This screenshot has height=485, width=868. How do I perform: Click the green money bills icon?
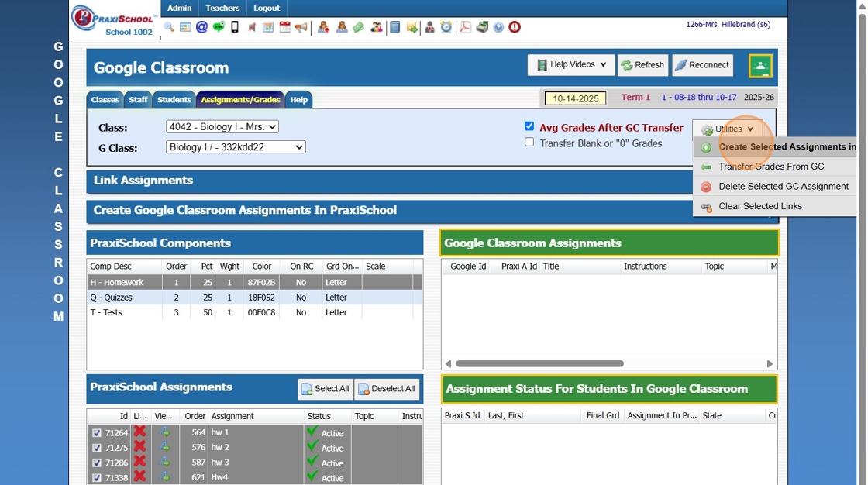[x=359, y=27]
